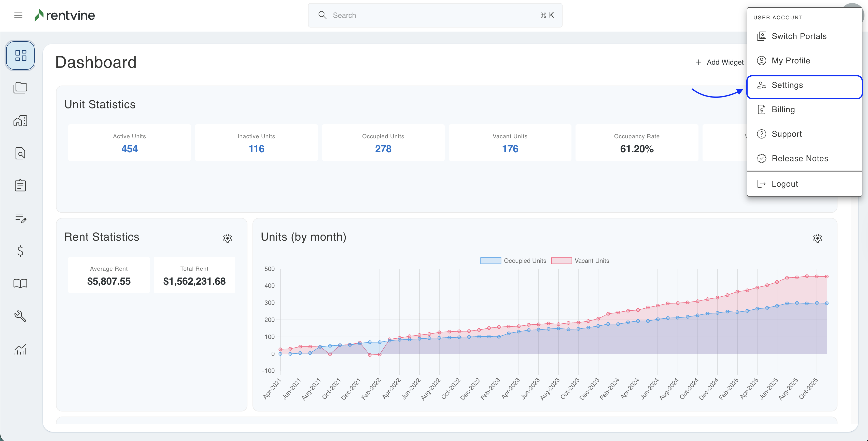The height and width of the screenshot is (441, 868).
Task: Toggle Vacant Units legend series
Action: point(580,261)
